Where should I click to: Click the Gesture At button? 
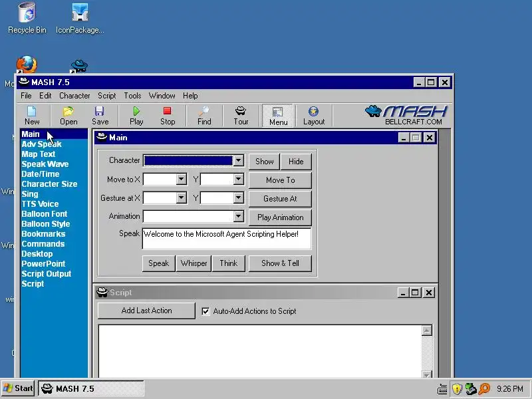pos(280,199)
